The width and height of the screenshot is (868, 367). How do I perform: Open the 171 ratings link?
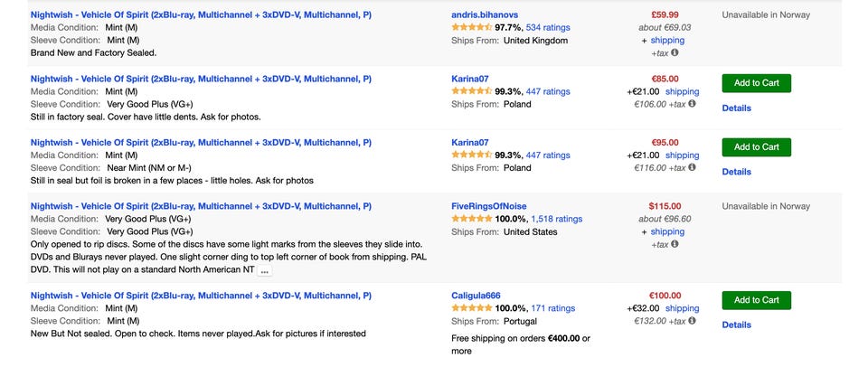(x=552, y=308)
